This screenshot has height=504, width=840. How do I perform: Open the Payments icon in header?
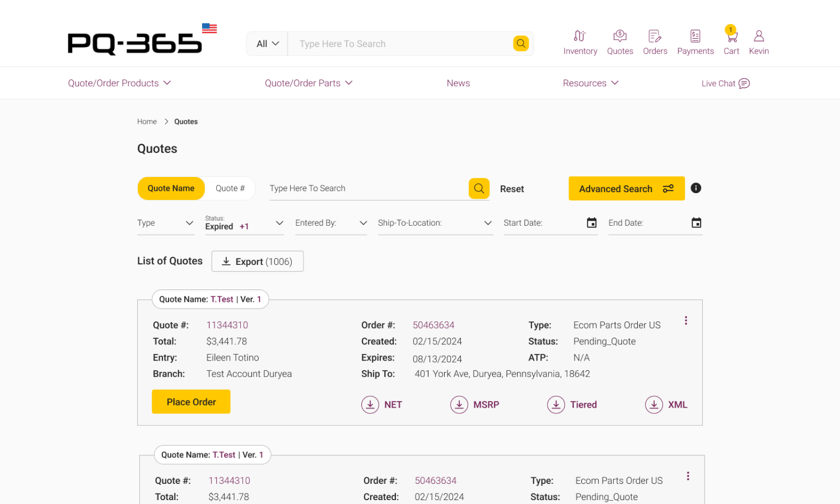[695, 43]
